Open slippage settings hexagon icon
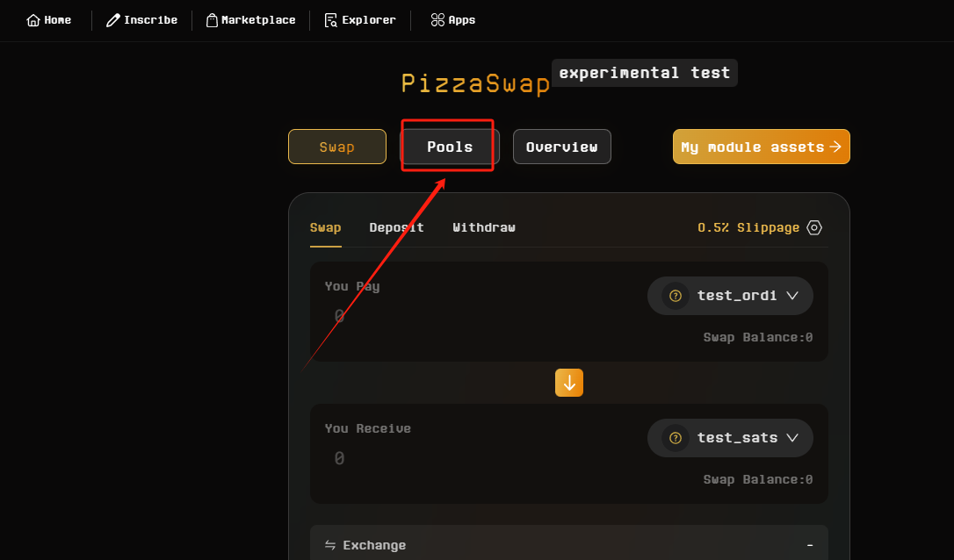The height and width of the screenshot is (560, 954). pos(814,227)
